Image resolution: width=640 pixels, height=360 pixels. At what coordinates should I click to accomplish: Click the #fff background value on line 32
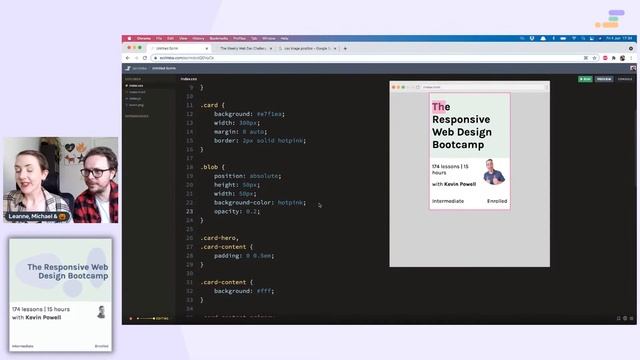(x=264, y=291)
